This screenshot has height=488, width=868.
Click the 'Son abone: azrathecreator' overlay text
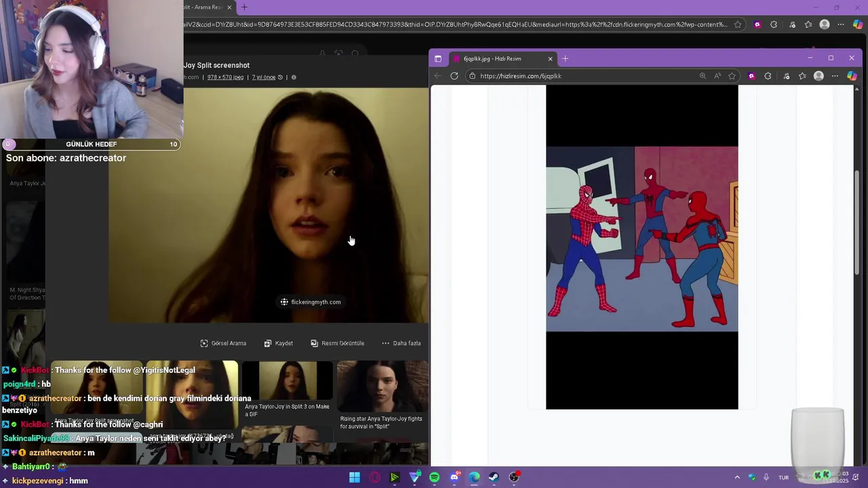click(66, 158)
